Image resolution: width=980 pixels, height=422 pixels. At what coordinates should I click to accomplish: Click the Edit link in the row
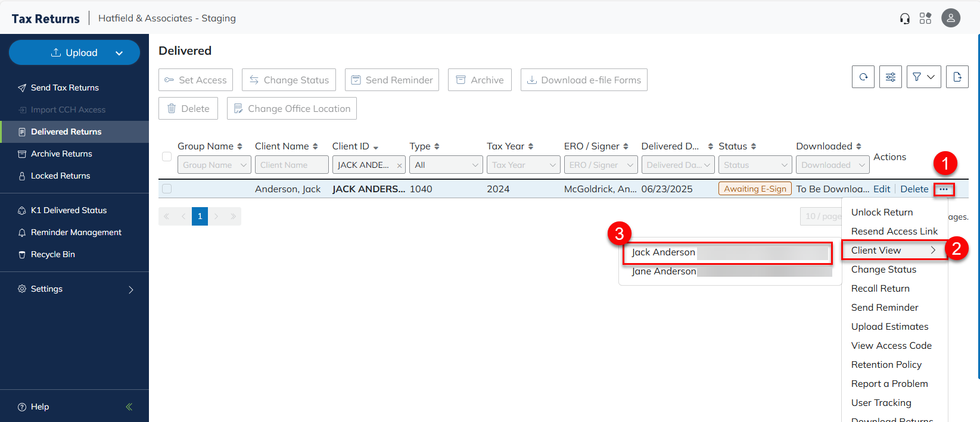[881, 189]
